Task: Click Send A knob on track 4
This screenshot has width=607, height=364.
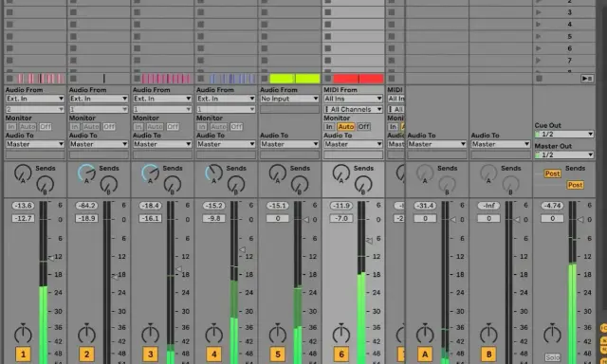Action: (x=213, y=173)
